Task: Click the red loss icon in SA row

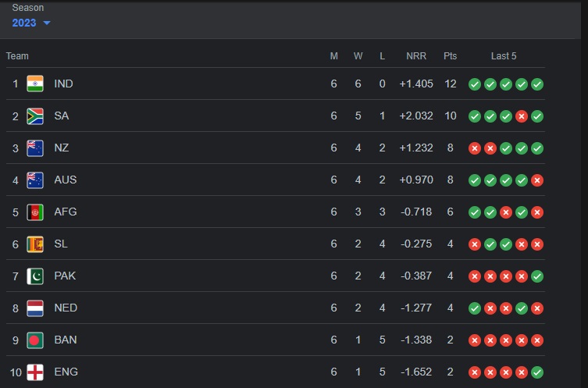Action: point(522,116)
